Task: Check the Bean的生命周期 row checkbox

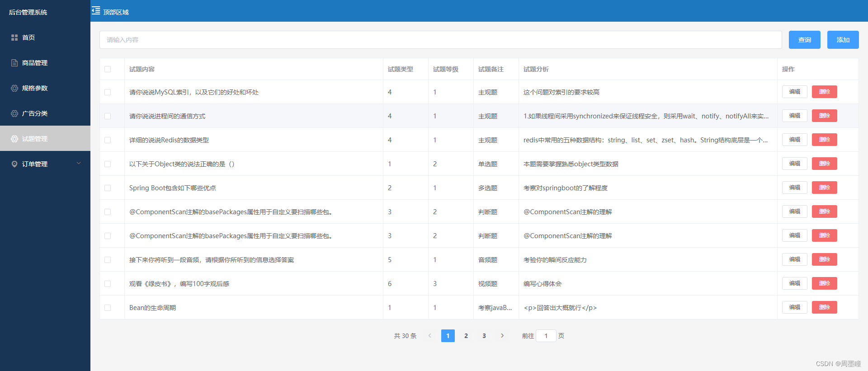Action: click(108, 308)
